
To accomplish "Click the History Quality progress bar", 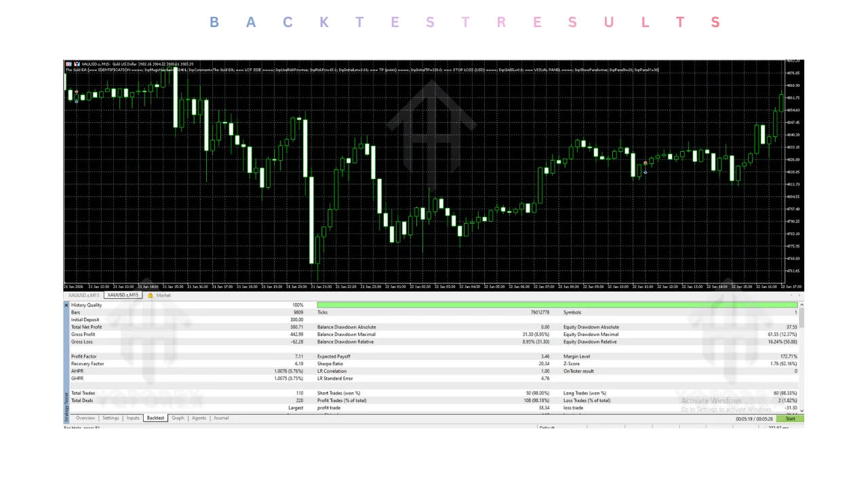I will pyautogui.click(x=557, y=305).
